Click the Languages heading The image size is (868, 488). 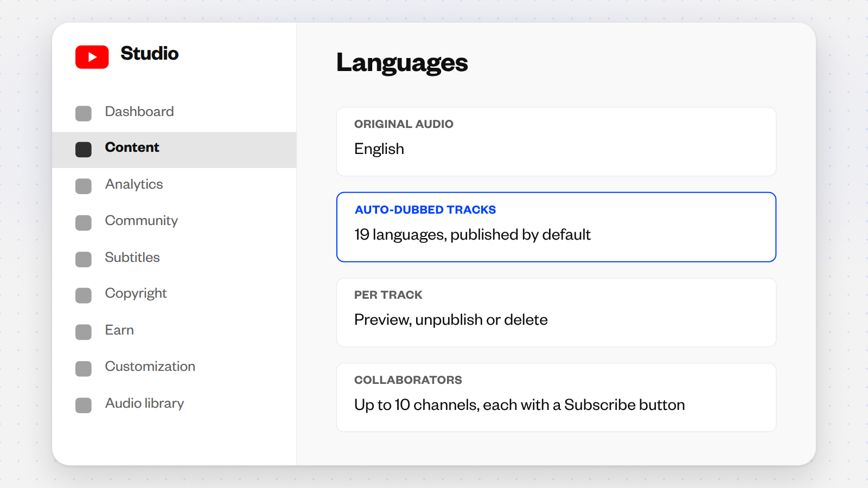[402, 63]
